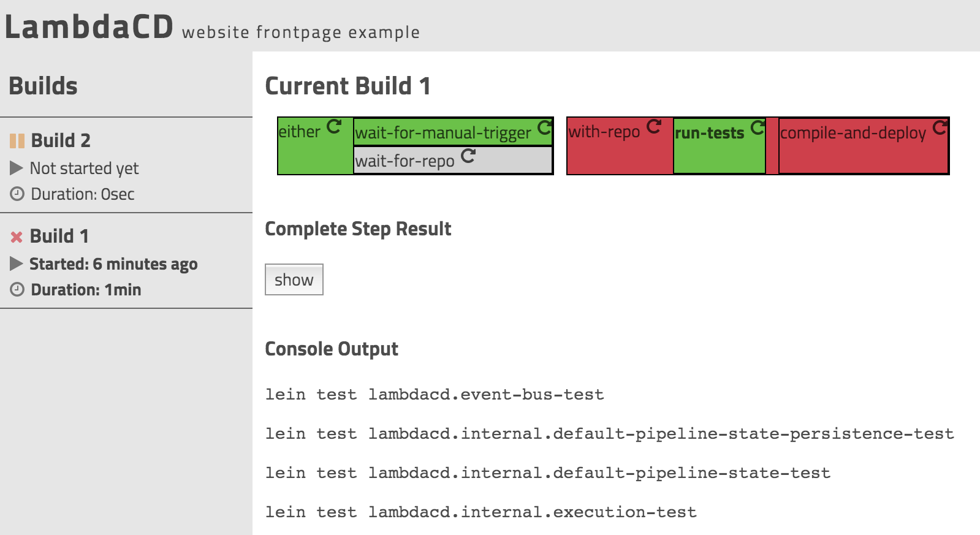980x535 pixels.
Task: Click the LambdaCD title in the header
Action: coord(89,27)
